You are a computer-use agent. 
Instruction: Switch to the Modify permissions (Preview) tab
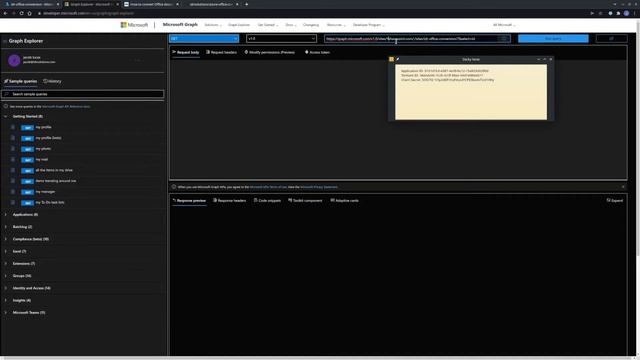tap(269, 52)
